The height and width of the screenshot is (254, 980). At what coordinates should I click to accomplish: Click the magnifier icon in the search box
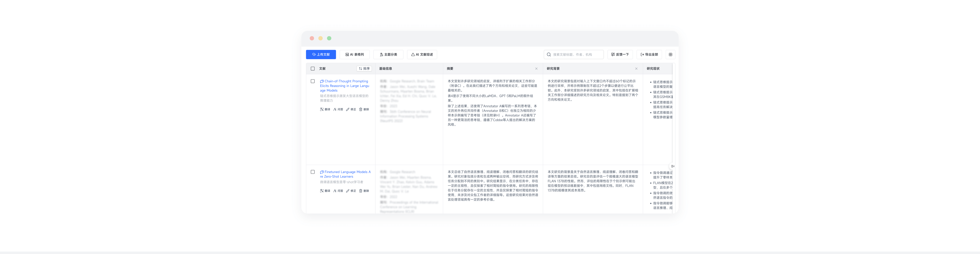coord(549,54)
